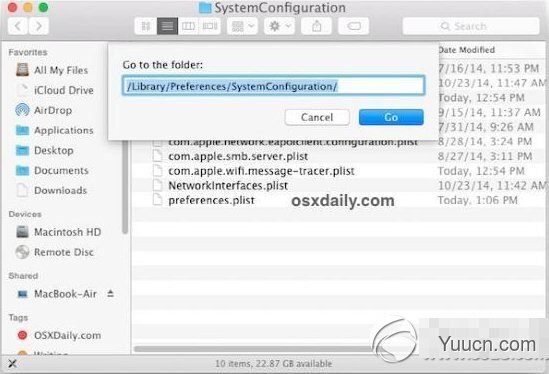Image resolution: width=549 pixels, height=374 pixels.
Task: Click the Go button
Action: tap(391, 117)
